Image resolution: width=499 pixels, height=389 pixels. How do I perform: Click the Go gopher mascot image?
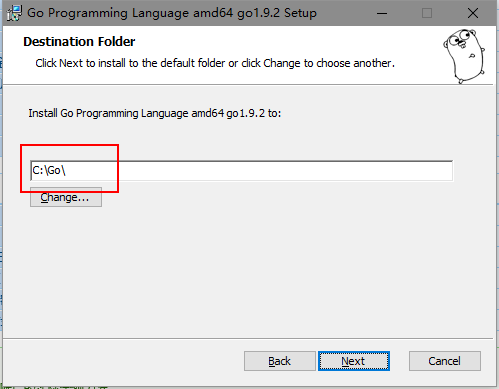(464, 56)
